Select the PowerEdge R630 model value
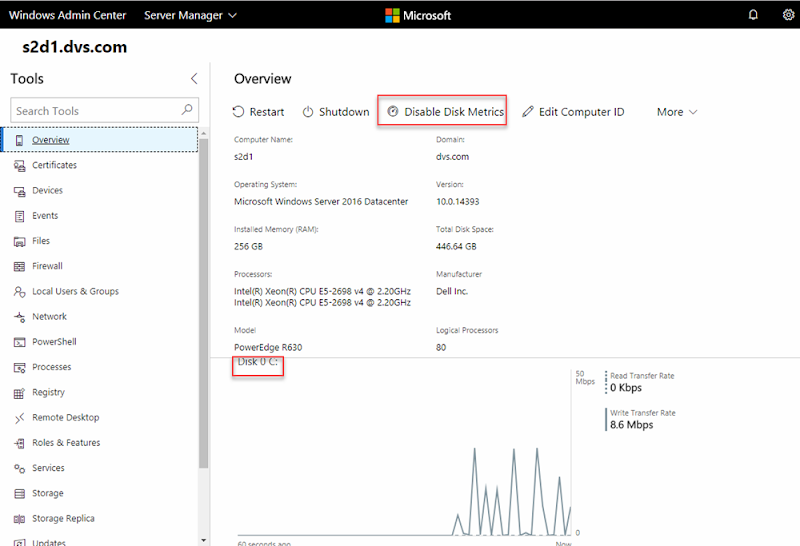The width and height of the screenshot is (800, 546). (268, 348)
